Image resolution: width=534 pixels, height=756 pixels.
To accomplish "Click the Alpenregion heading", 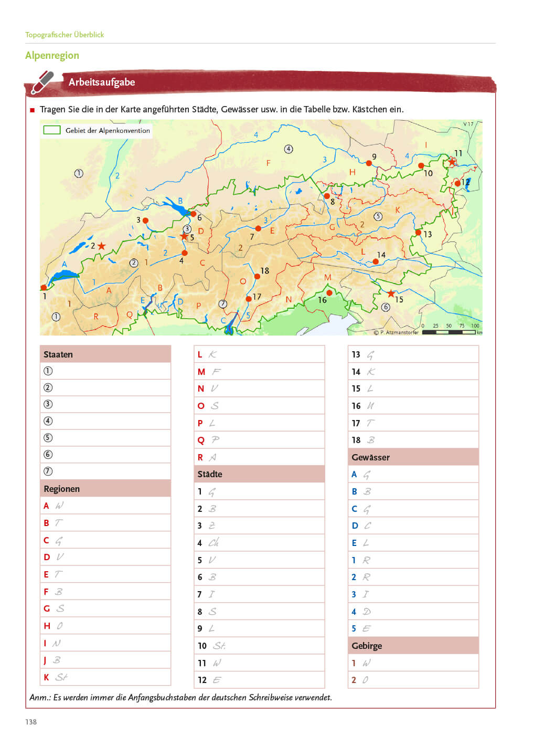I will point(52,55).
